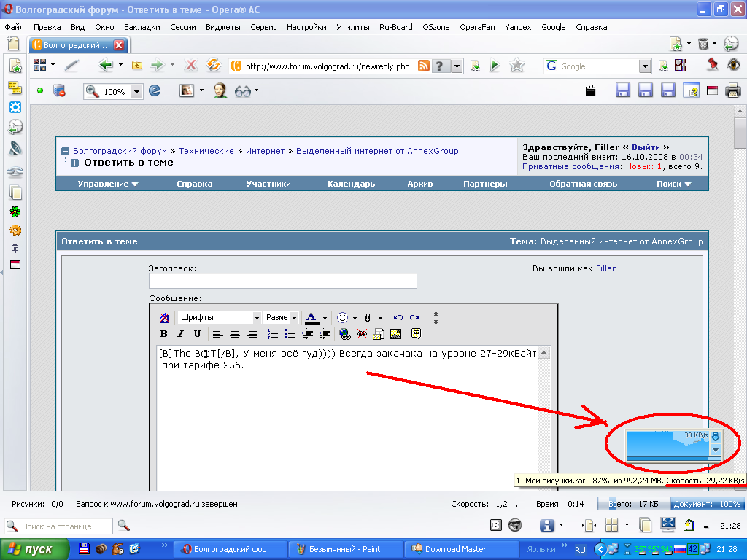Click the Выйти logout link
Image resolution: width=747 pixels, height=560 pixels.
(646, 146)
